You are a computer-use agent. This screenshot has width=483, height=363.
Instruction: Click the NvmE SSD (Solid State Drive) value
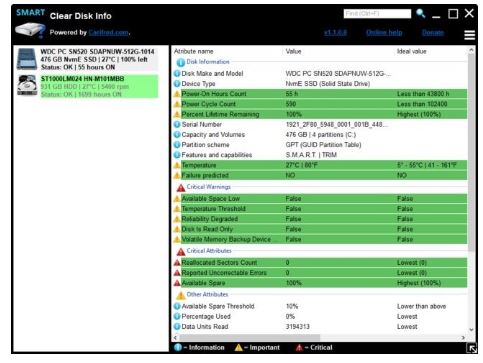[328, 84]
